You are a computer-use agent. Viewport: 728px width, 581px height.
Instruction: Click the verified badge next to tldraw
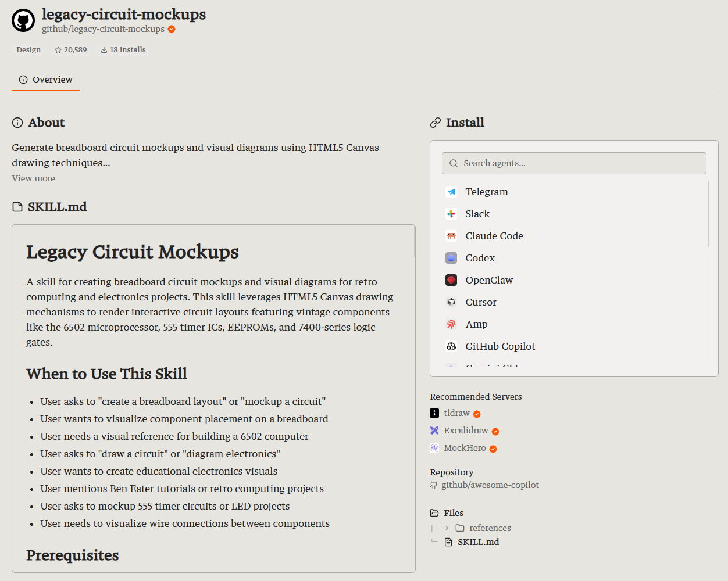(477, 414)
